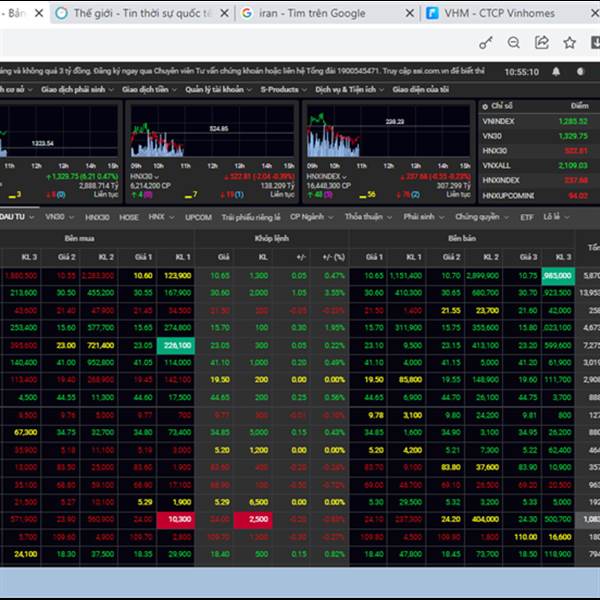Bookmark this page with the star icon

point(569,42)
